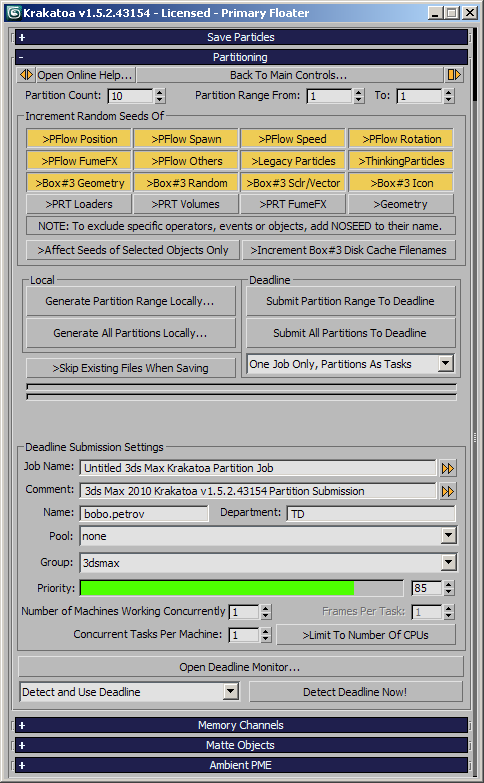Viewport: 484px width, 783px height.
Task: Click the Name field containing bobo.petrov
Action: [x=144, y=514]
